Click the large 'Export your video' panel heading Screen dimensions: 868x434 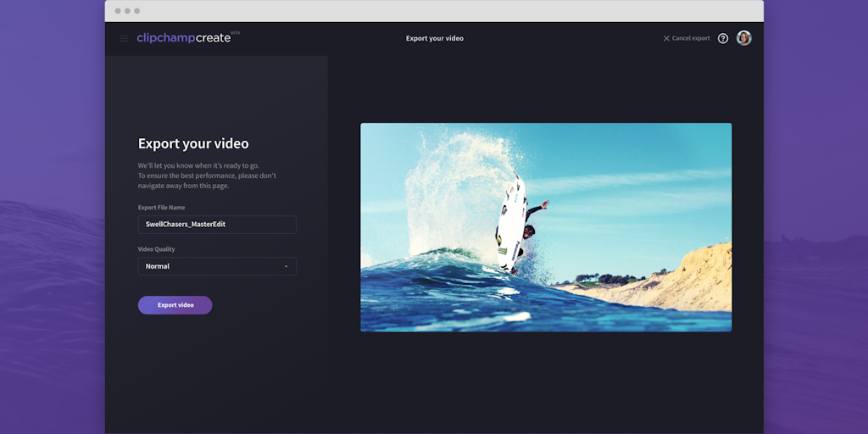coord(193,144)
